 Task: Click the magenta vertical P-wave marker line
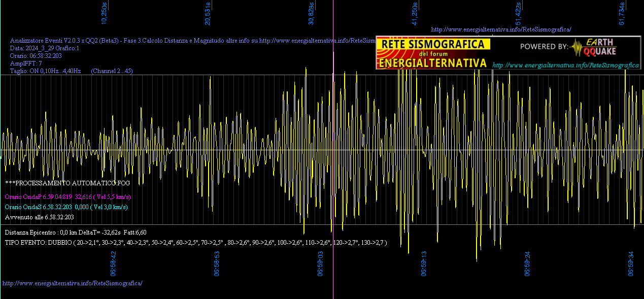[x=333, y=149]
